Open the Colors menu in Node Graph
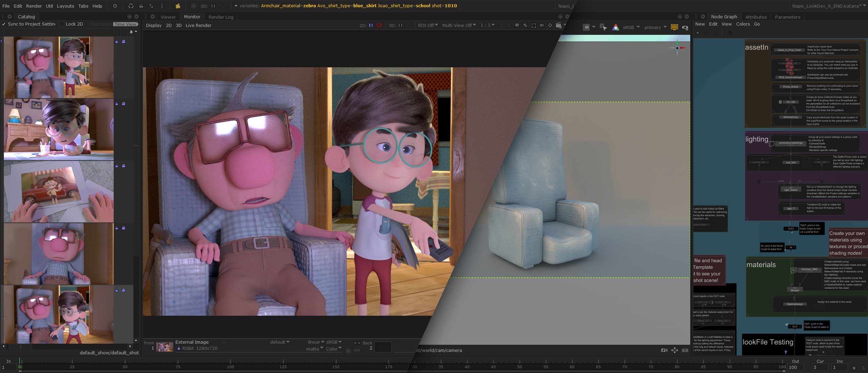The width and height of the screenshot is (868, 373). point(743,24)
